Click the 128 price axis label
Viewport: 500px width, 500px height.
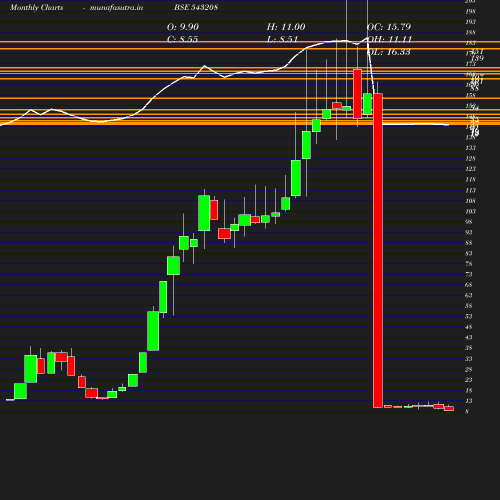pyautogui.click(x=471, y=158)
